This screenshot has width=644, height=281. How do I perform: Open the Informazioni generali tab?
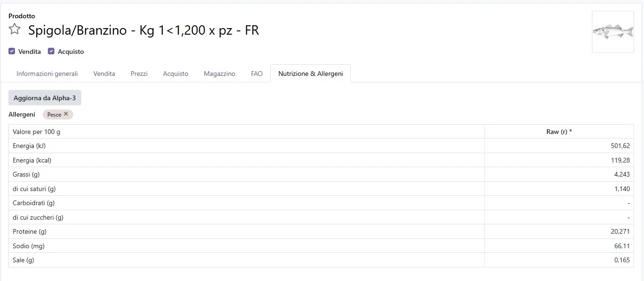[x=47, y=74]
